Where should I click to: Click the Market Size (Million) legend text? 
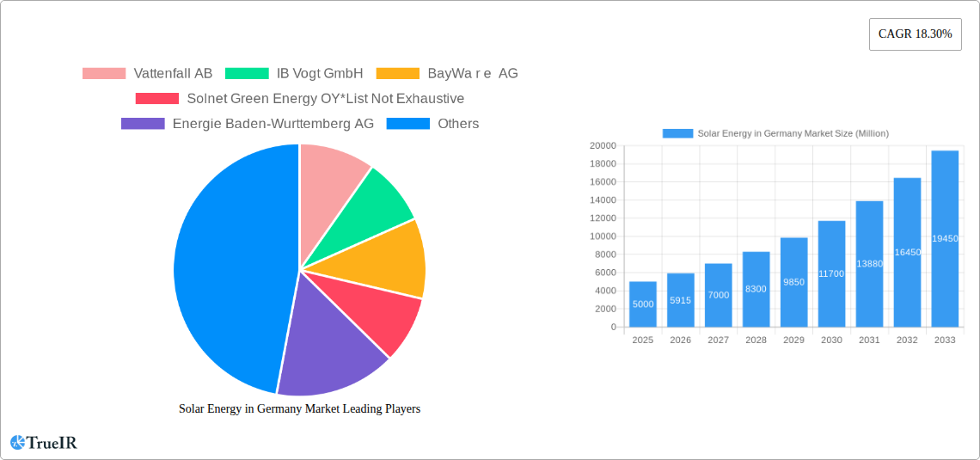pos(793,133)
